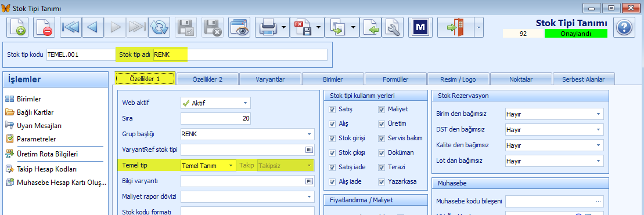
Task: Switch to the Birimler tab
Action: click(x=333, y=79)
